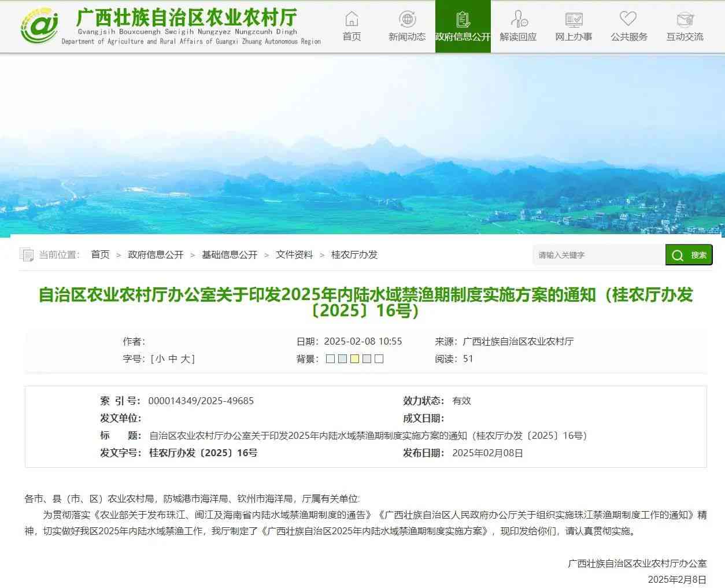Image resolution: width=725 pixels, height=588 pixels.
Task: Open 桂农厅办发 breadcrumb link
Action: tap(354, 255)
